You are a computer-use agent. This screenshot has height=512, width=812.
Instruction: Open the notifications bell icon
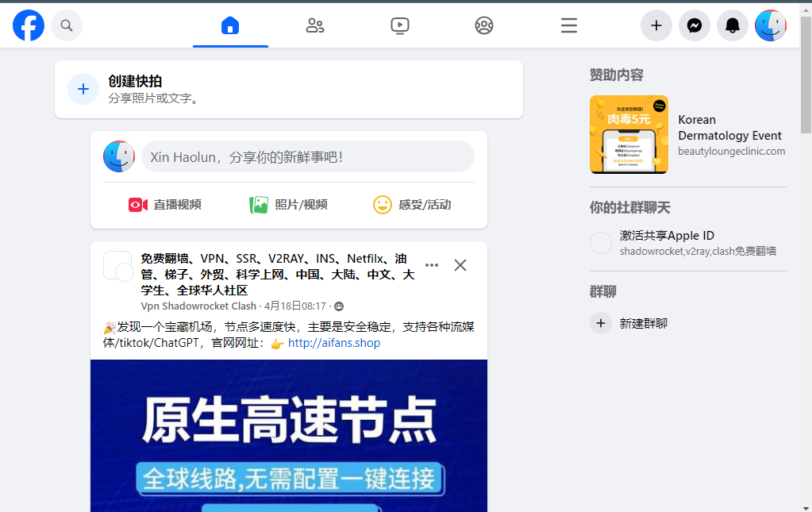coord(733,25)
